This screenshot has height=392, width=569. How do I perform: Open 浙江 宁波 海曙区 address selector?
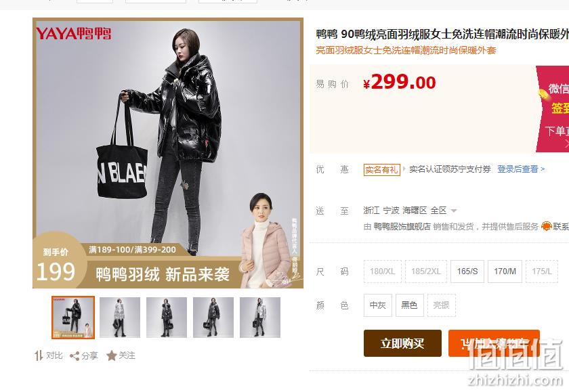click(x=405, y=211)
